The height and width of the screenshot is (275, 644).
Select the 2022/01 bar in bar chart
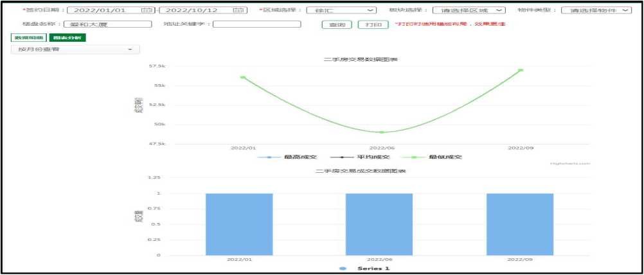(239, 224)
